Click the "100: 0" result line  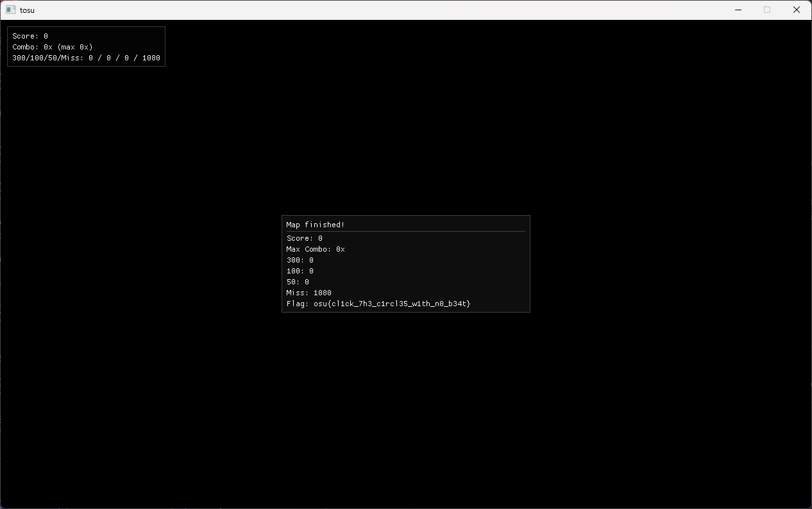300,271
